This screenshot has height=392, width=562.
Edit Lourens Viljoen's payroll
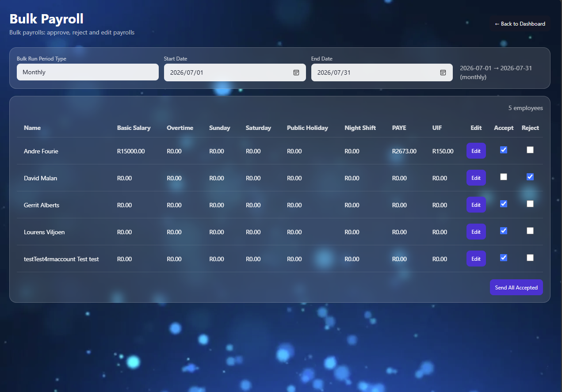[x=476, y=232]
